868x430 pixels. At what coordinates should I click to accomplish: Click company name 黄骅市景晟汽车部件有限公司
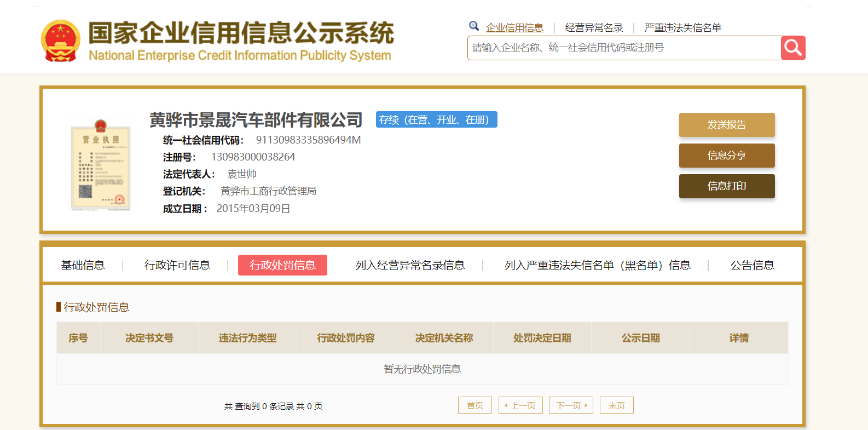[256, 119]
